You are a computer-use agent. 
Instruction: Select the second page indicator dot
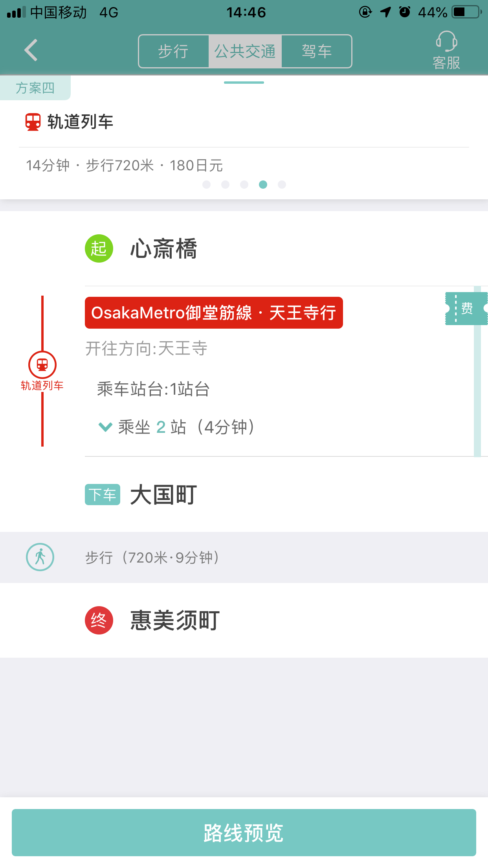click(x=225, y=184)
